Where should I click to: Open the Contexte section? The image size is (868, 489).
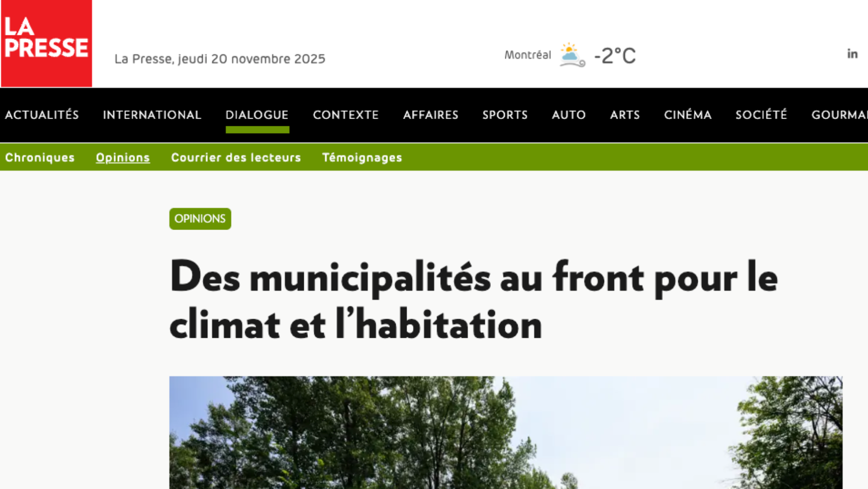coord(345,115)
